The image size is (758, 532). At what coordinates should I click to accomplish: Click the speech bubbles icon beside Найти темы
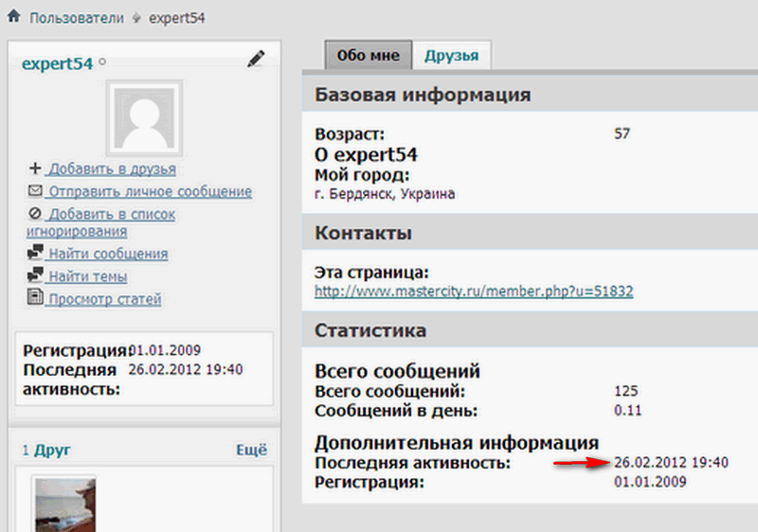click(35, 275)
